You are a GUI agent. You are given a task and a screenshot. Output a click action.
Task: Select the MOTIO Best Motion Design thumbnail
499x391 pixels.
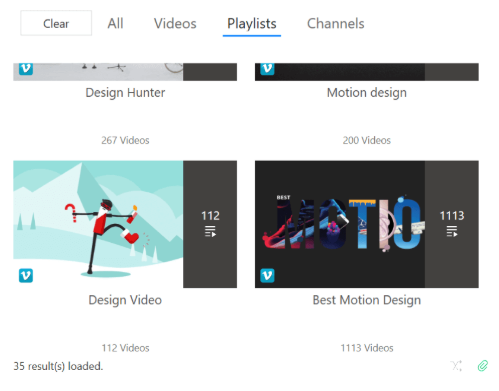[340, 224]
